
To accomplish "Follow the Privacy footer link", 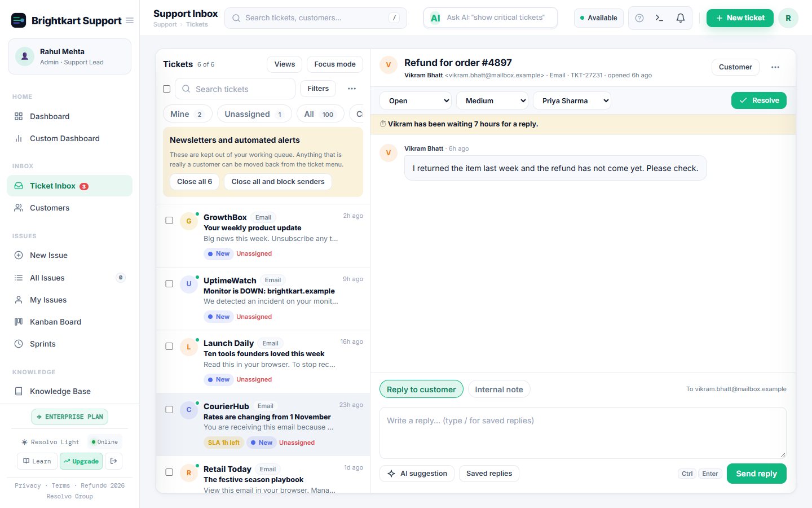I will (x=28, y=485).
